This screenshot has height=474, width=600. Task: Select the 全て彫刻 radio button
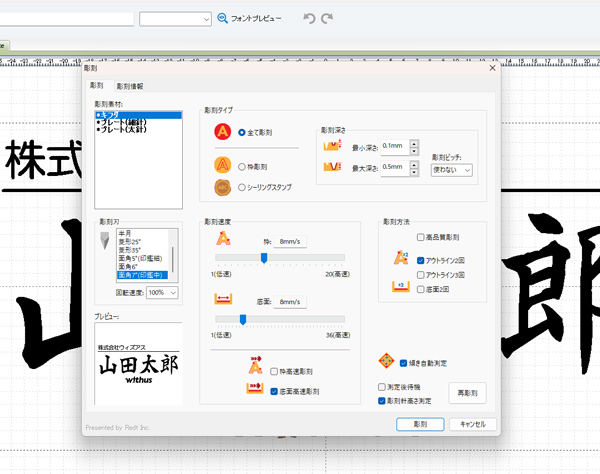pos(241,132)
